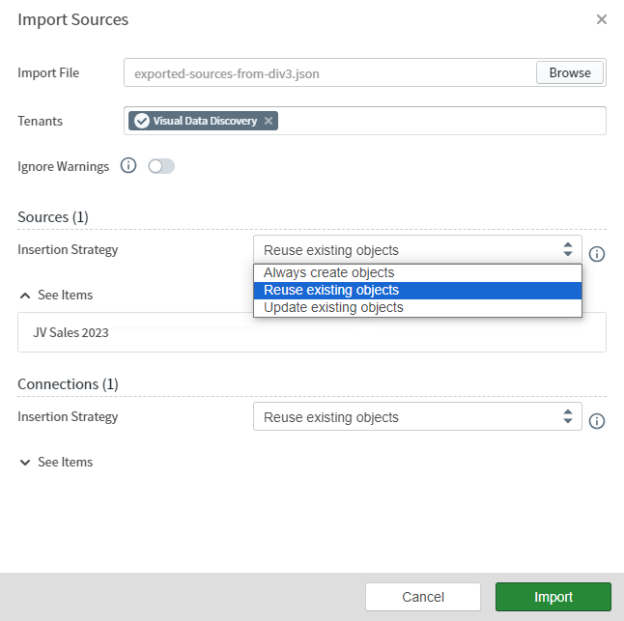Expand the Connections See Items section
The width and height of the screenshot is (624, 621).
click(x=56, y=462)
